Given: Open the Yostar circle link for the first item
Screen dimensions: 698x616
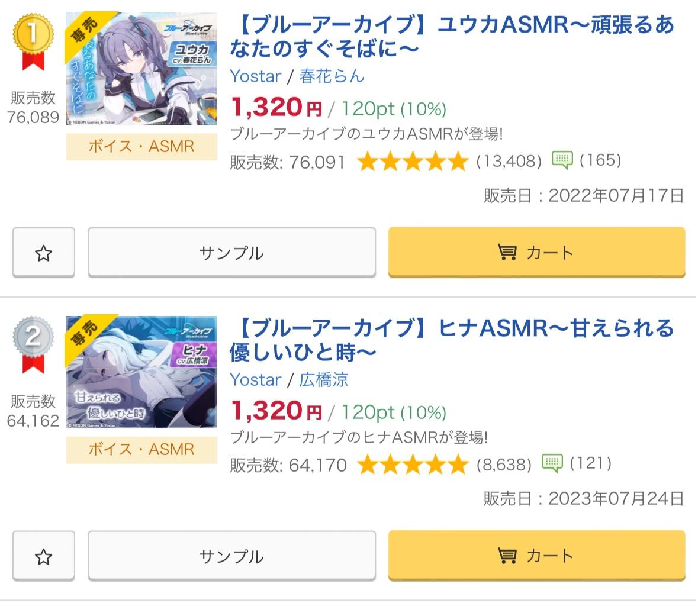Looking at the screenshot, I should tap(256, 76).
